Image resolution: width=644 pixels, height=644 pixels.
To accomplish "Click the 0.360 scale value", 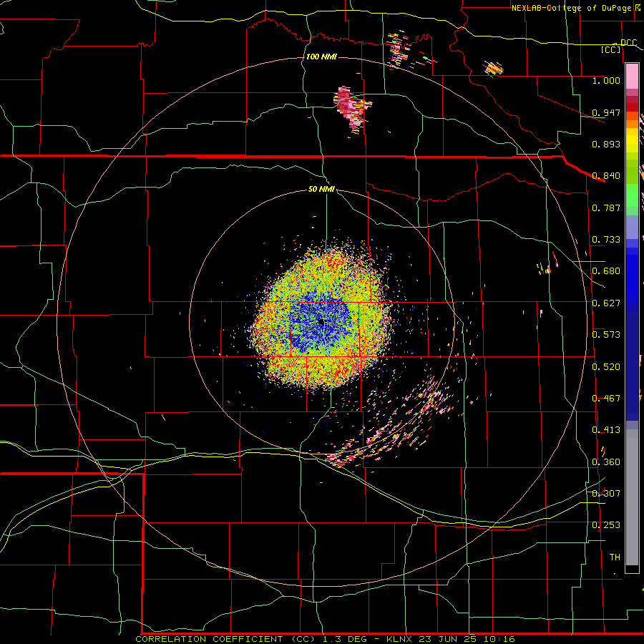I will click(x=606, y=462).
